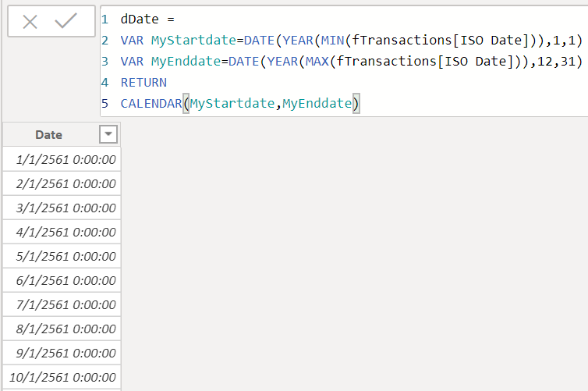Viewport: 588px width, 391px height.
Task: Select the cell 5/1/2561 0:00:00
Action: pos(62,256)
